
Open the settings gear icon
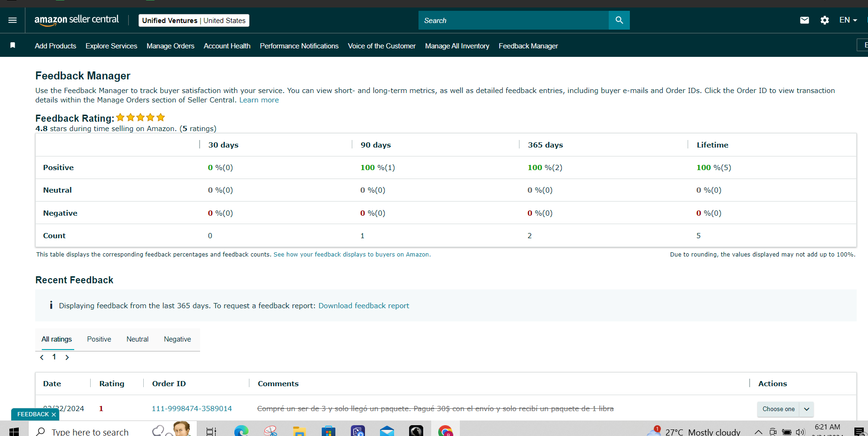[x=825, y=20]
